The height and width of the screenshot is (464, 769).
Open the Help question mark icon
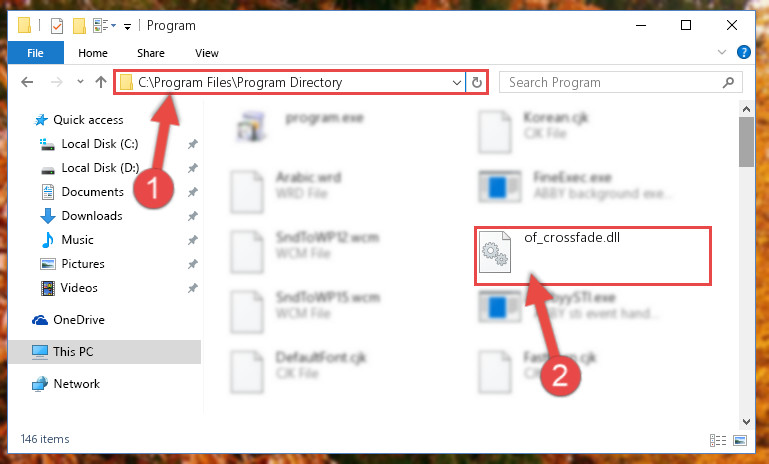point(743,52)
